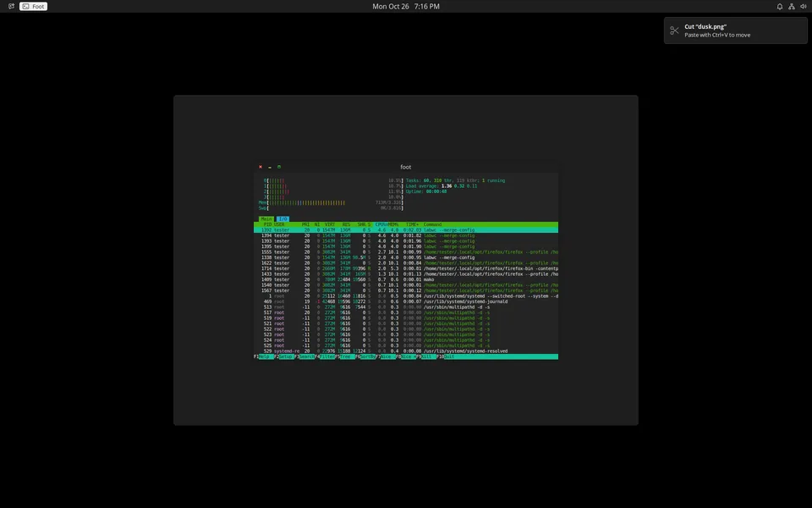Click F1 Help in htop footer
812x508 pixels.
click(264, 356)
